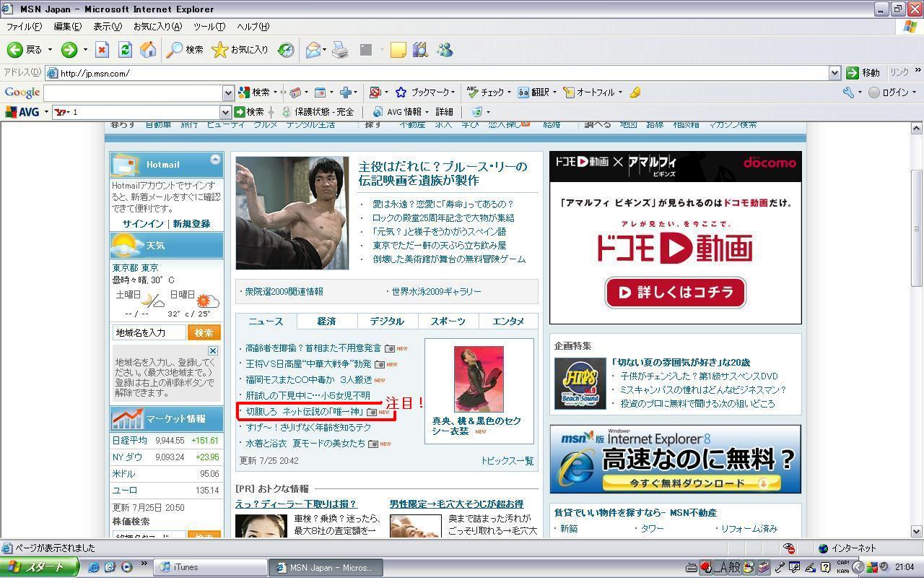Collapse the Hotmail module
924x578 pixels.
(x=215, y=159)
